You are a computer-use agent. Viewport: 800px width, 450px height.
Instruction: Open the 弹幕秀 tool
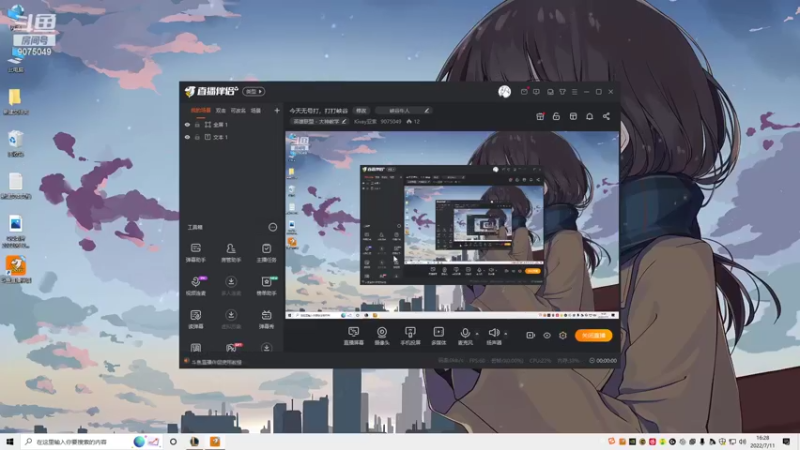tap(266, 319)
